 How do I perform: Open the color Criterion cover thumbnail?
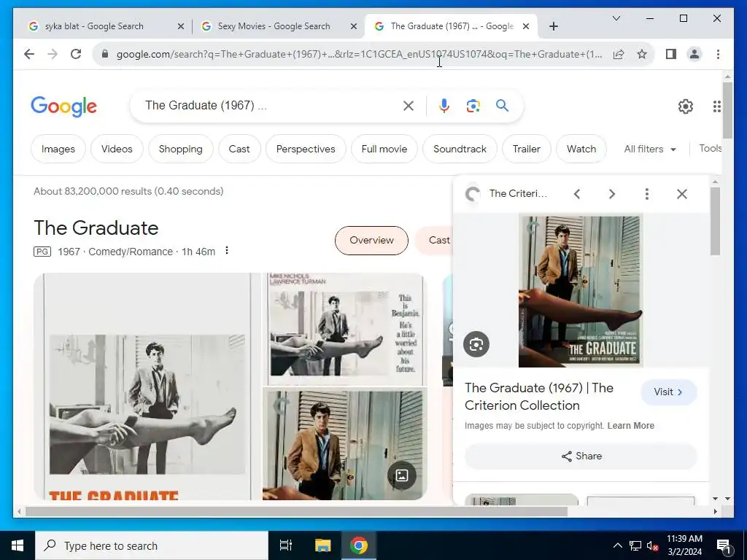point(344,444)
